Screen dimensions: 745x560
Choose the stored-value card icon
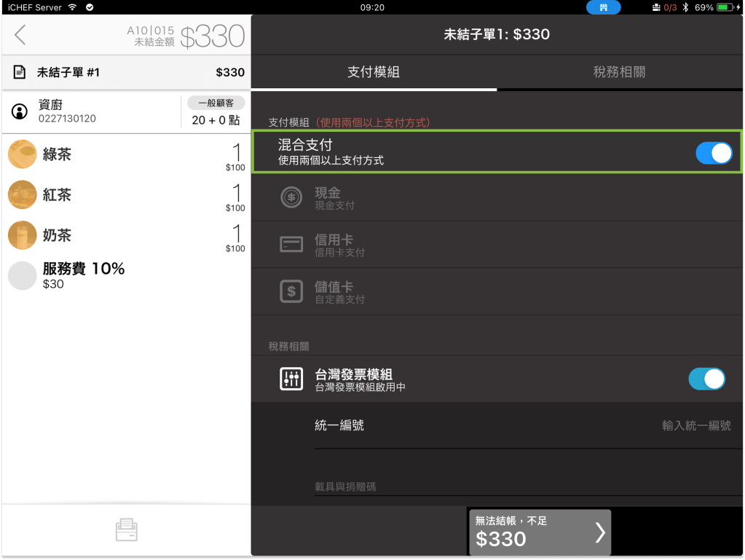point(291,291)
